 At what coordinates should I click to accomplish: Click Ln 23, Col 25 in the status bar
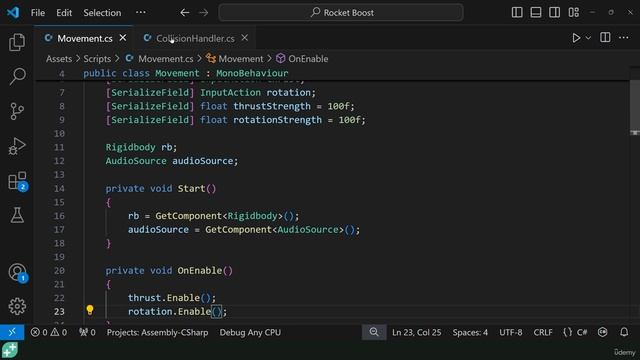416,332
